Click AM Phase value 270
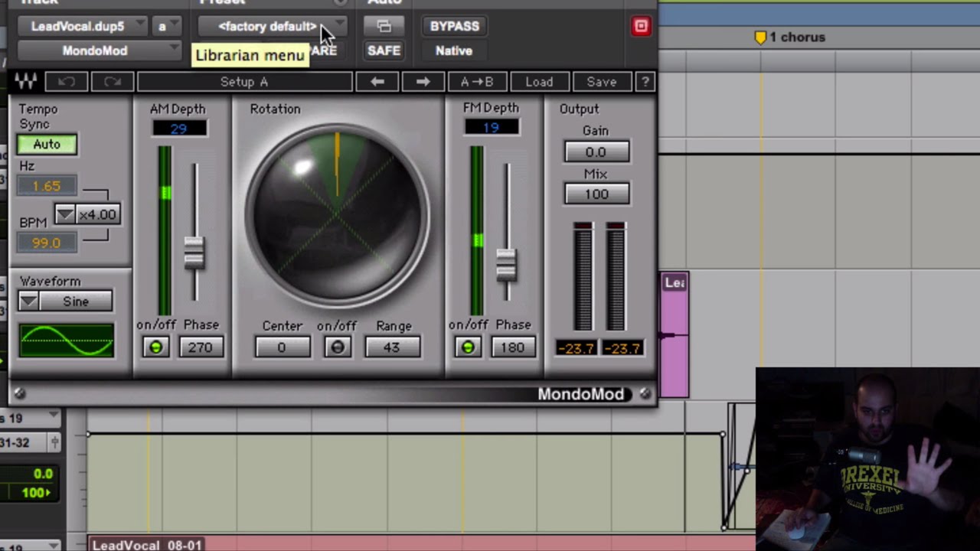The height and width of the screenshot is (551, 980). point(201,347)
